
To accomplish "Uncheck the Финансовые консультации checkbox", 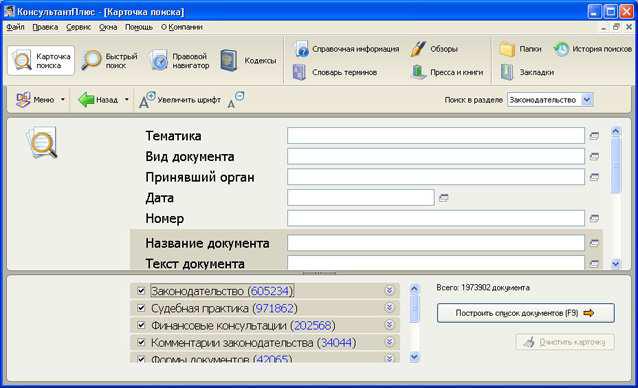I will (141, 325).
